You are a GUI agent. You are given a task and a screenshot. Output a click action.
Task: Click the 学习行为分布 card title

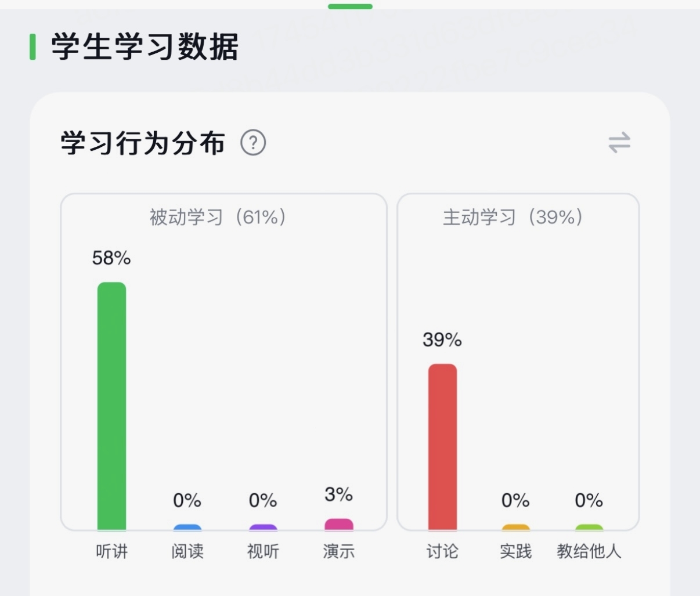[x=143, y=143]
